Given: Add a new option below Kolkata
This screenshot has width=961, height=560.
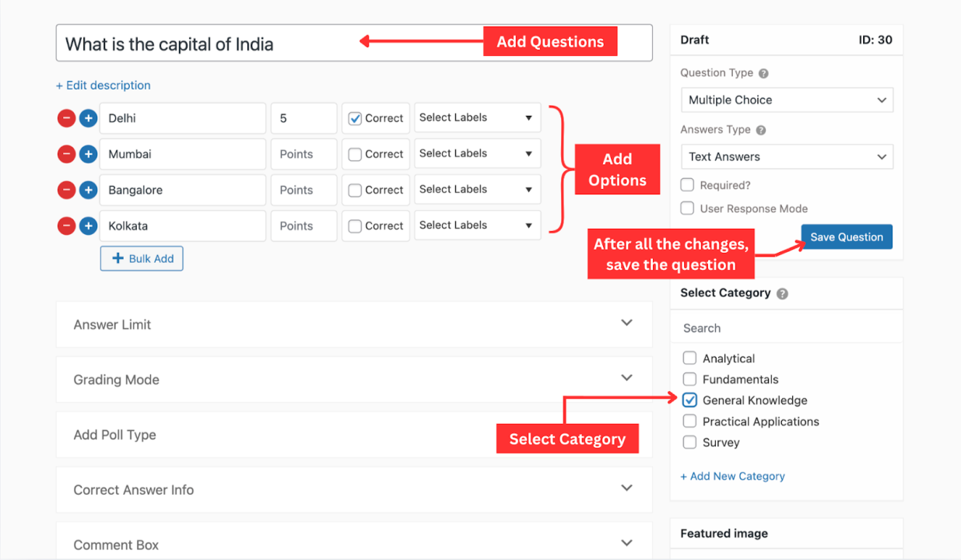Looking at the screenshot, I should point(88,225).
